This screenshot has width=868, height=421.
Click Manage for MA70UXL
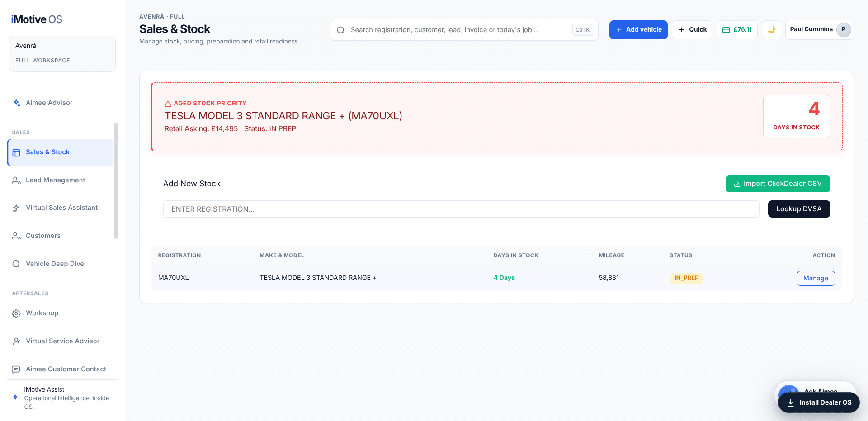816,278
